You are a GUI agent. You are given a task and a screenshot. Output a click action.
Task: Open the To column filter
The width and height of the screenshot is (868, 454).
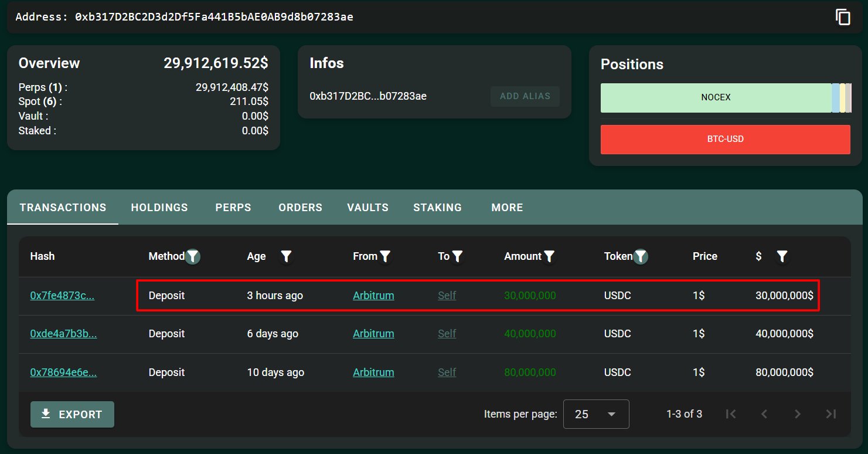tap(458, 256)
